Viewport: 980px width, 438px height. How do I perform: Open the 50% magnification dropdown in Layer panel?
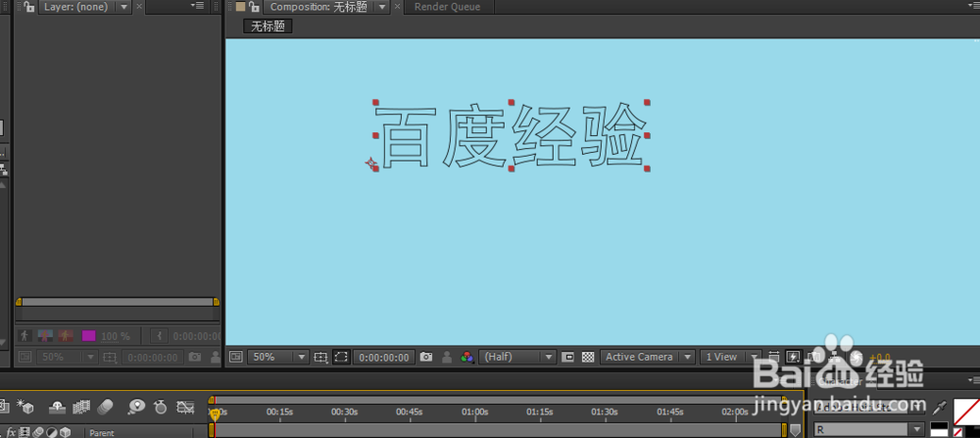pos(67,357)
